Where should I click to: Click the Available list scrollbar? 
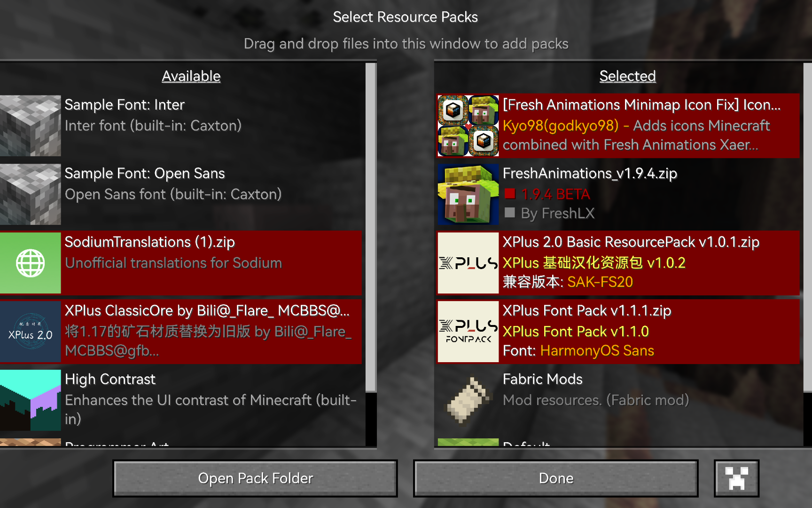point(371,227)
